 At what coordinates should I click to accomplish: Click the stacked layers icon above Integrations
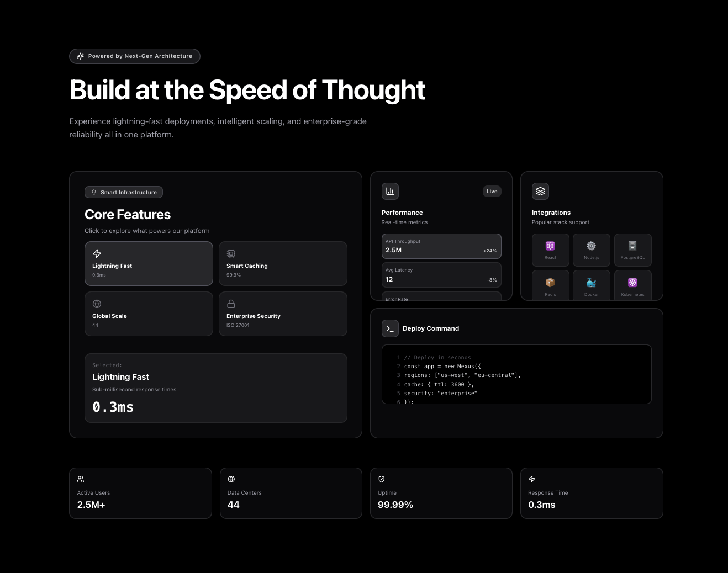coord(540,191)
